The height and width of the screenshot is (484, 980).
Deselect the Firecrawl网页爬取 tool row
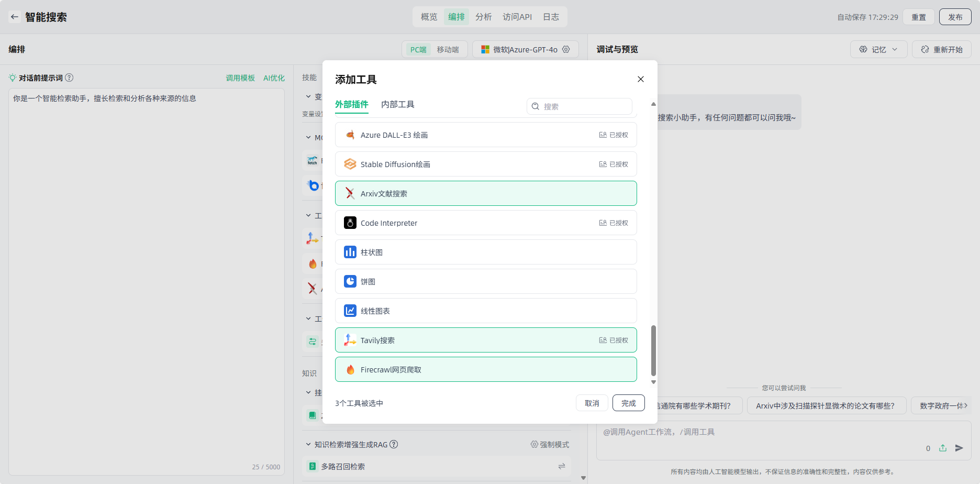486,369
